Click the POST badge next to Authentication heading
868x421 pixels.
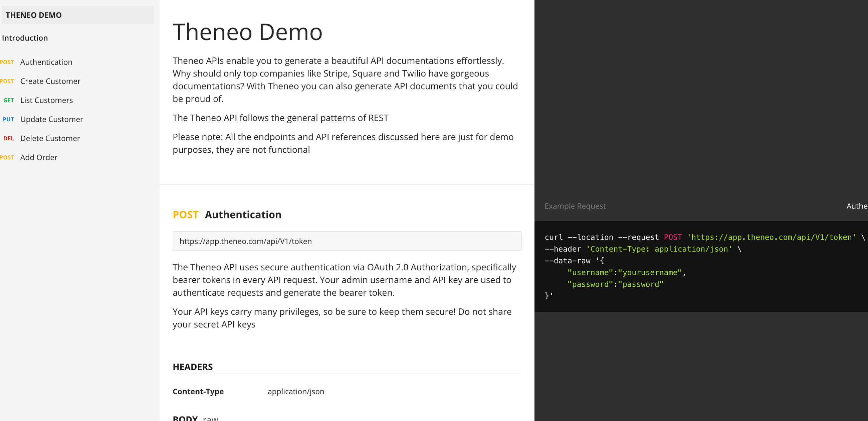pyautogui.click(x=185, y=214)
